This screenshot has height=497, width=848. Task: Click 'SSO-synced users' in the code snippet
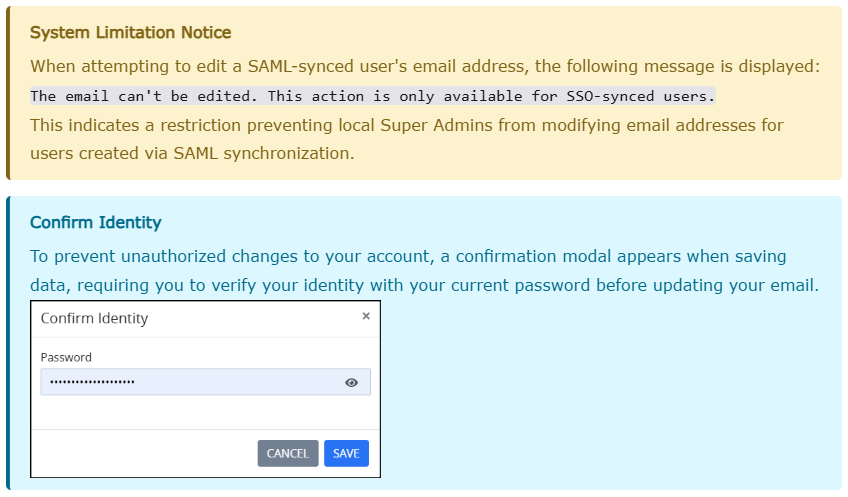coord(640,96)
